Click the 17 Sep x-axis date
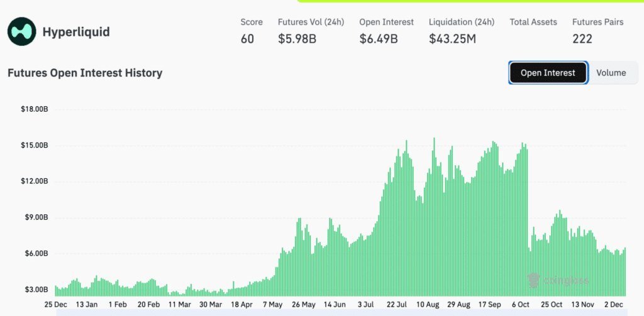The height and width of the screenshot is (316, 644). click(x=491, y=305)
